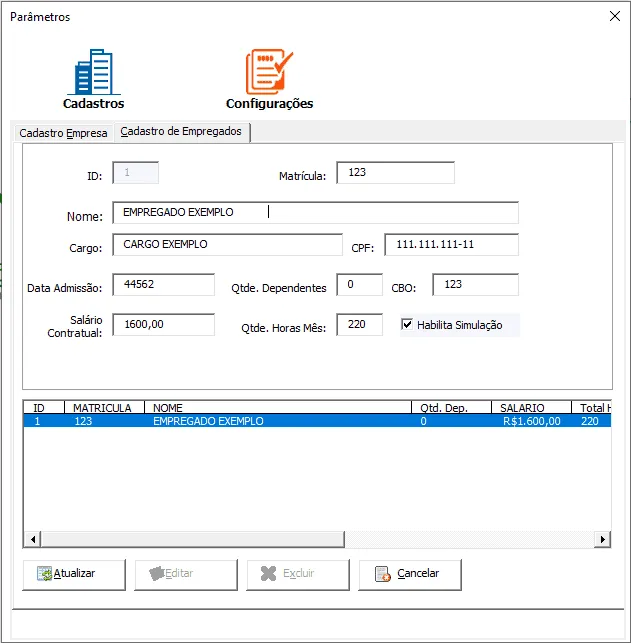Image resolution: width=631 pixels, height=643 pixels.
Task: Select the Qtde. Dependentes field
Action: pos(360,285)
